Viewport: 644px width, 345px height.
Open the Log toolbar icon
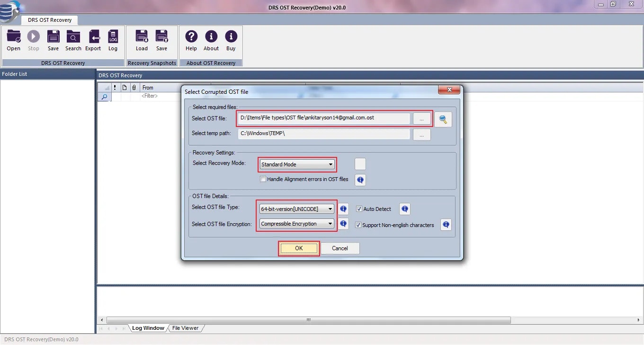pos(113,40)
